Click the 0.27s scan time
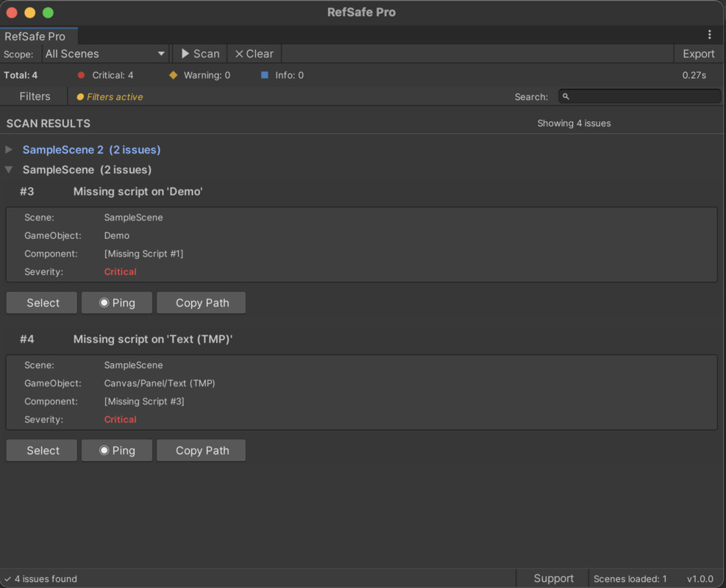This screenshot has width=726, height=588. point(694,75)
